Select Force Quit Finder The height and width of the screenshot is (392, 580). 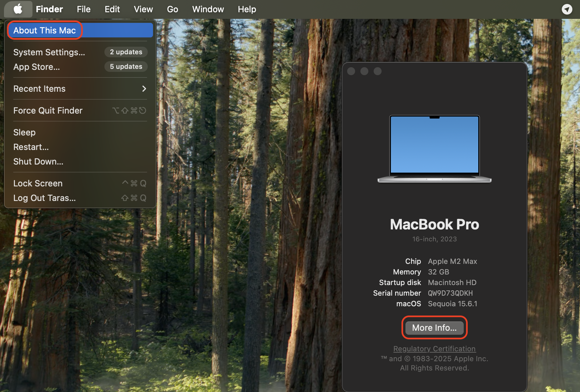(x=48, y=110)
